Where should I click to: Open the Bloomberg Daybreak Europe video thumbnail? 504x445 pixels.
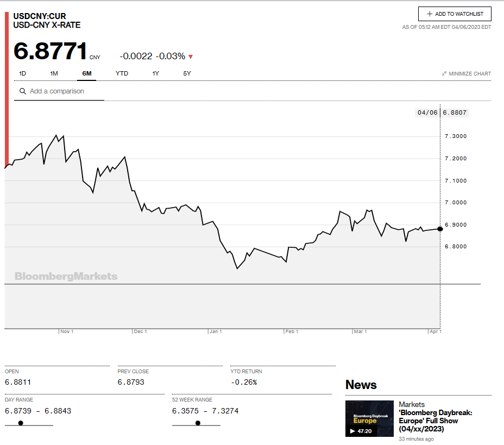[369, 418]
